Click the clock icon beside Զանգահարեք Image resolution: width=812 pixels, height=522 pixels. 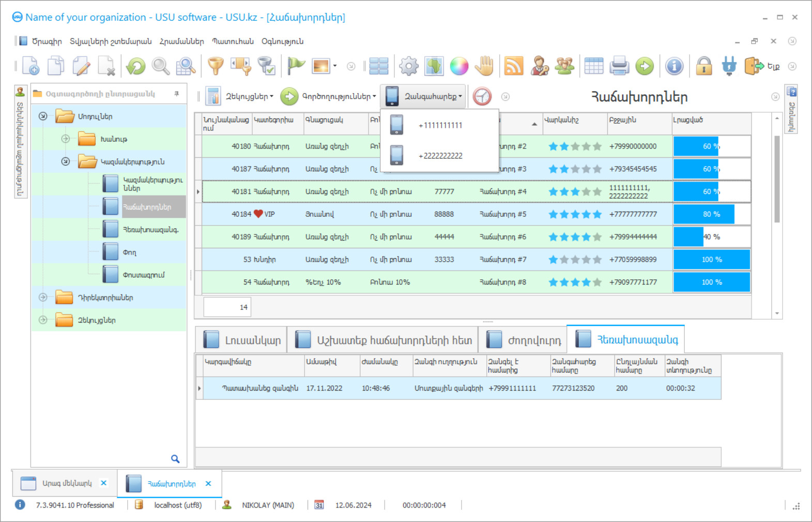[x=482, y=97]
